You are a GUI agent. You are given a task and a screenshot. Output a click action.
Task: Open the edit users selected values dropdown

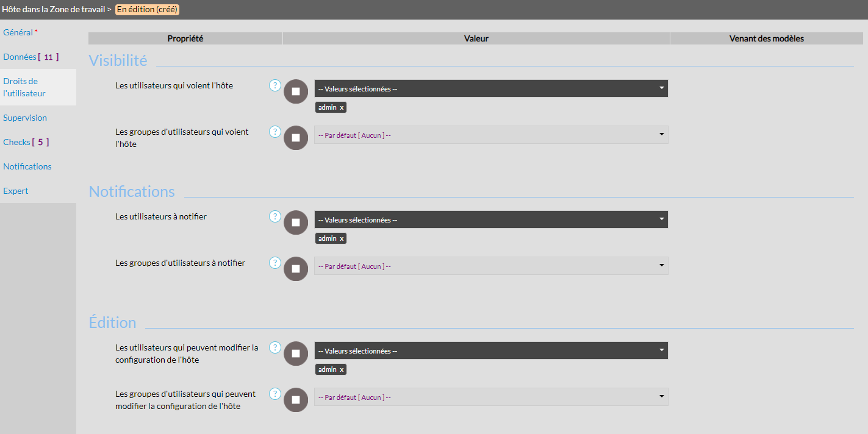(490, 350)
